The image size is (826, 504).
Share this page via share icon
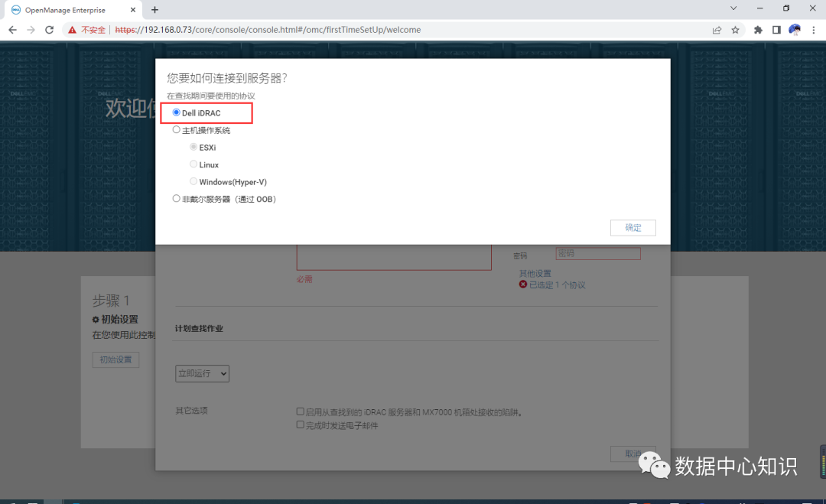pos(717,30)
